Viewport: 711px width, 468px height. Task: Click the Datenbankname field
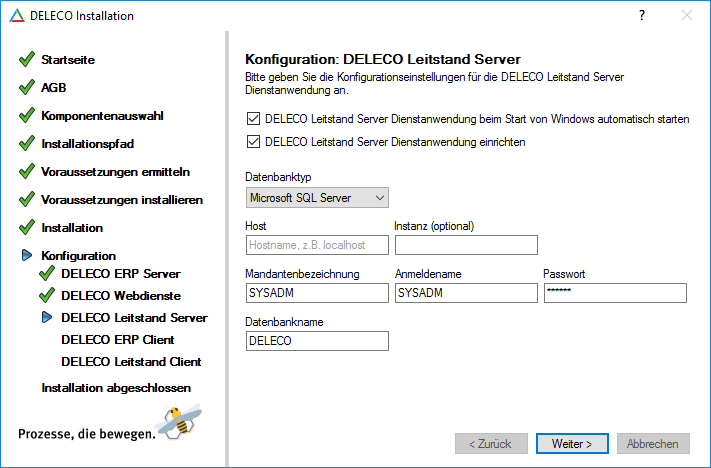(317, 341)
